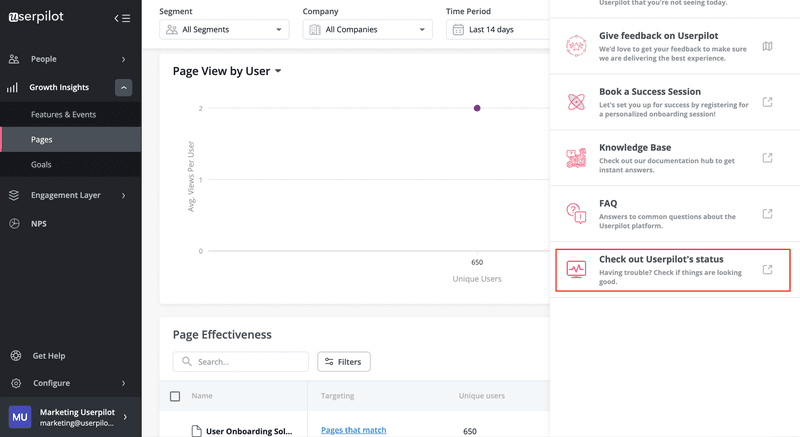This screenshot has width=800, height=437.
Task: Click the 650 unique users cell
Action: click(x=470, y=431)
